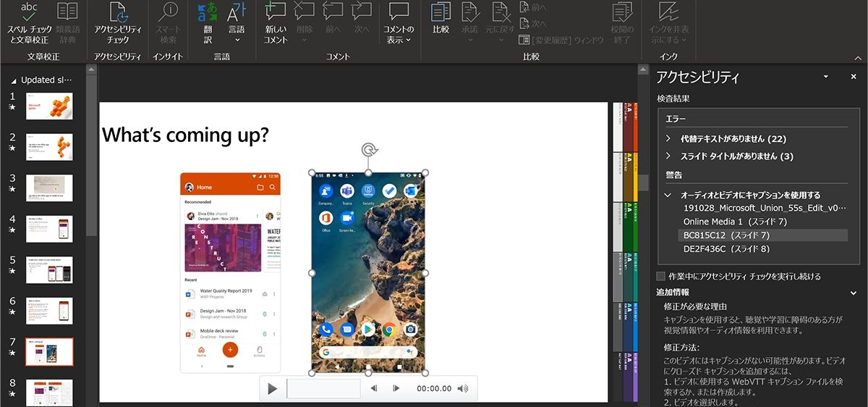Select Online Media 1 (スライド 7) result

(735, 222)
